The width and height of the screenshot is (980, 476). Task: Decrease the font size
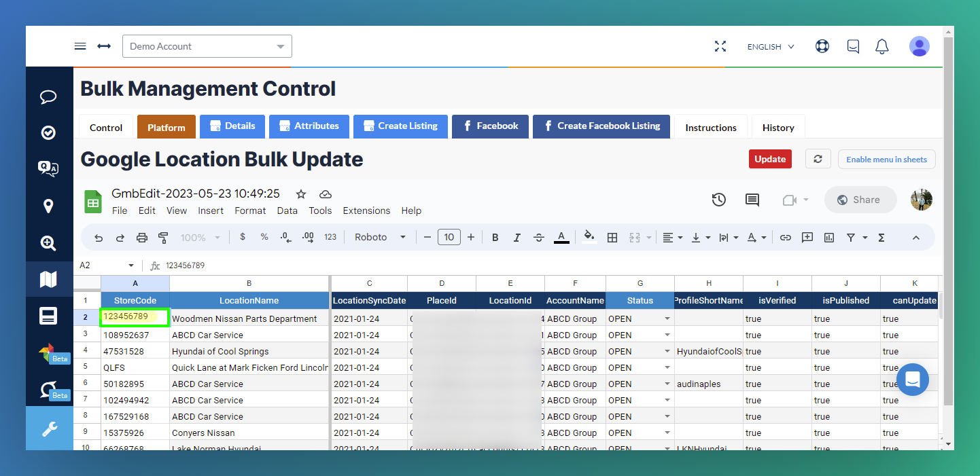[x=427, y=238]
